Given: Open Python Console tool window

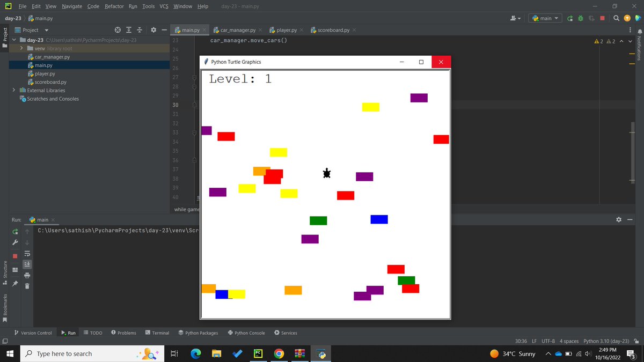Looking at the screenshot, I should 246,333.
